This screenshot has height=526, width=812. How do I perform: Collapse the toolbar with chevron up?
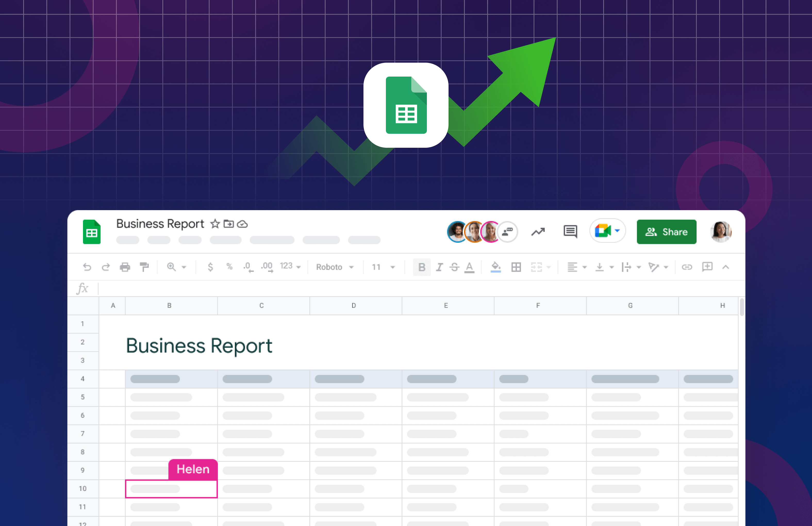726,267
